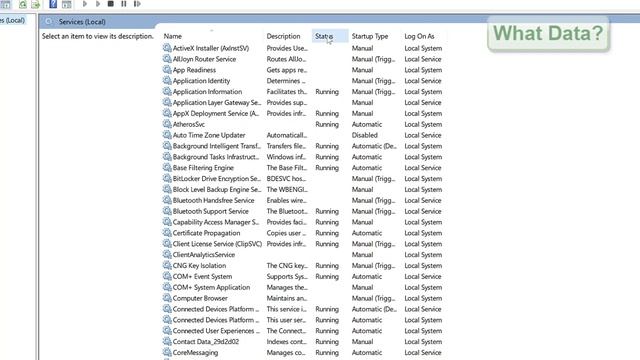
Task: Click 'Disabled' startup type of Auto Time Zone Updater
Action: [364, 135]
